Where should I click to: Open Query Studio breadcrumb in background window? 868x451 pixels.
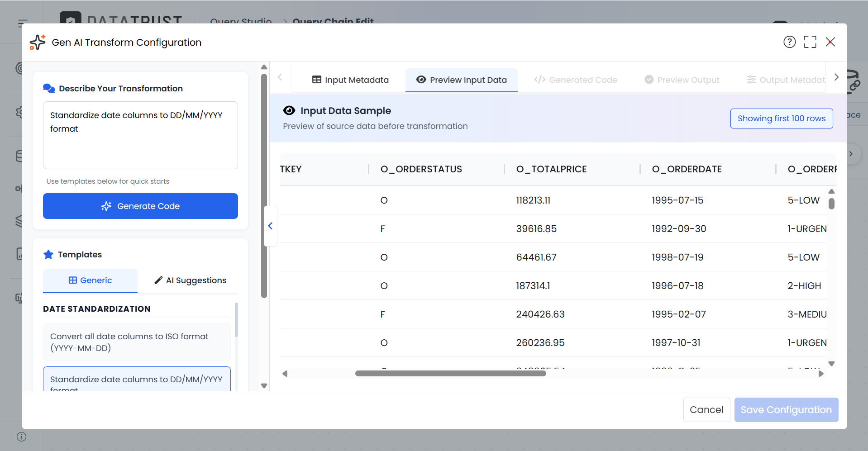(x=241, y=21)
